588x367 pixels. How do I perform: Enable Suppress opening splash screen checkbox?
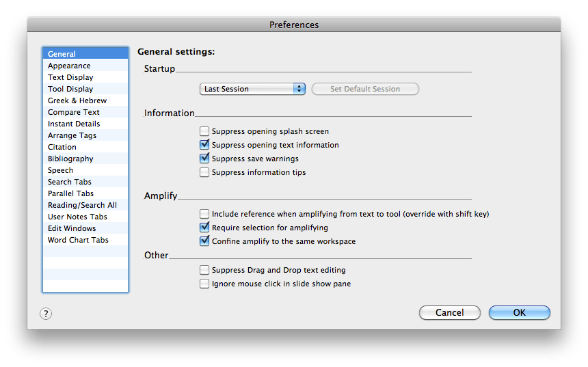[204, 131]
